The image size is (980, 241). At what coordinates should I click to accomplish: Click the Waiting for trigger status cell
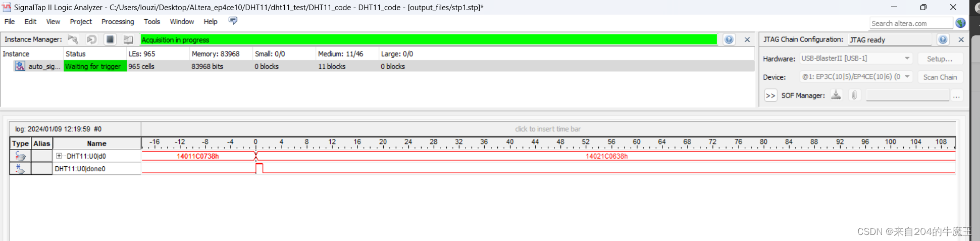click(x=94, y=66)
